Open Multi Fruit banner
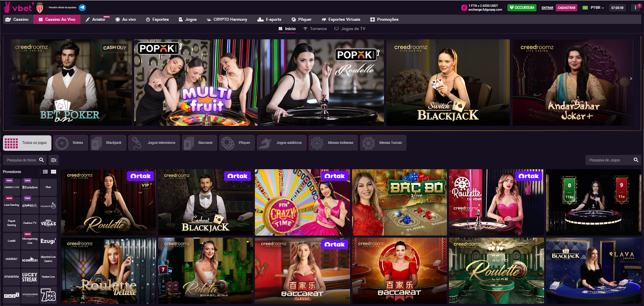Image resolution: width=644 pixels, height=306 pixels. 196,82
